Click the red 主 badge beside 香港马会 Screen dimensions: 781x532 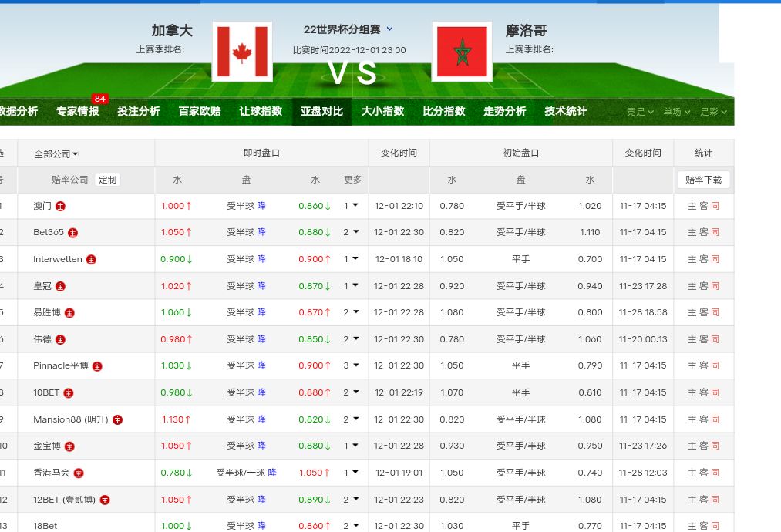click(79, 473)
